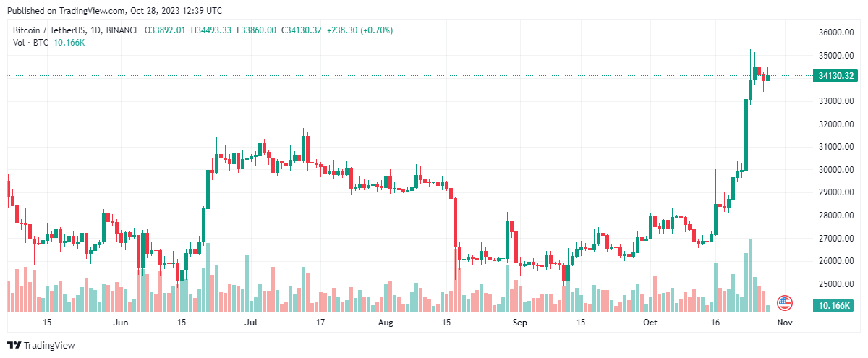
Task: Click the volume tag 10.166K on the axis
Action: pos(834,307)
